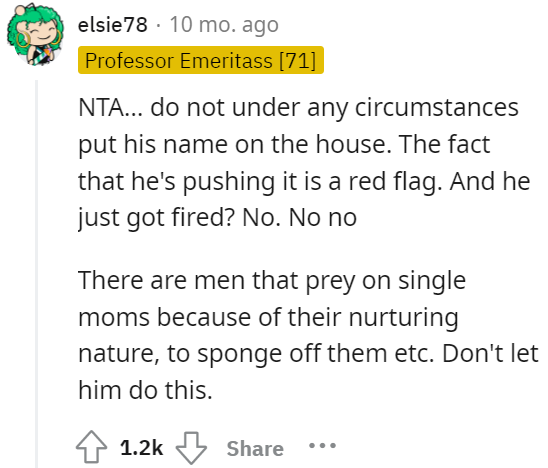This screenshot has height=468, width=548.
Task: Click the Professor Emeritass [71] flair
Action: pyautogui.click(x=201, y=60)
